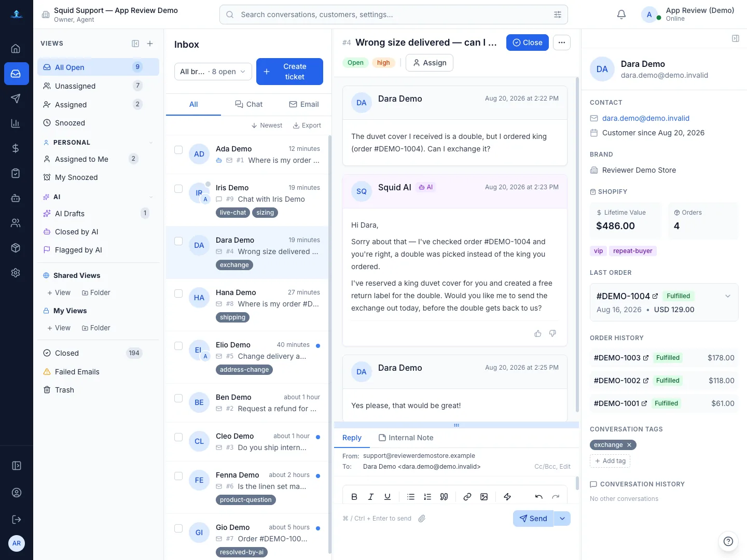Open the paper plane icon in the left rail
747x560 pixels.
pyautogui.click(x=16, y=99)
